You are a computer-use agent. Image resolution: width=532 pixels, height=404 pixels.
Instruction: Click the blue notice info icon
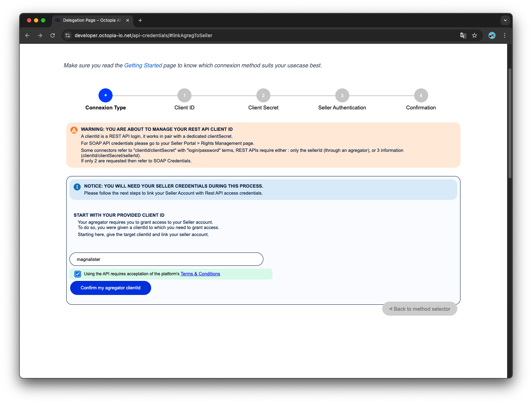coord(77,187)
